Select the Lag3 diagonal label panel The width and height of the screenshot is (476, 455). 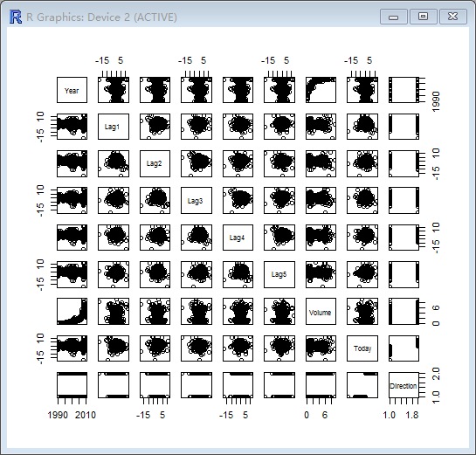point(197,200)
